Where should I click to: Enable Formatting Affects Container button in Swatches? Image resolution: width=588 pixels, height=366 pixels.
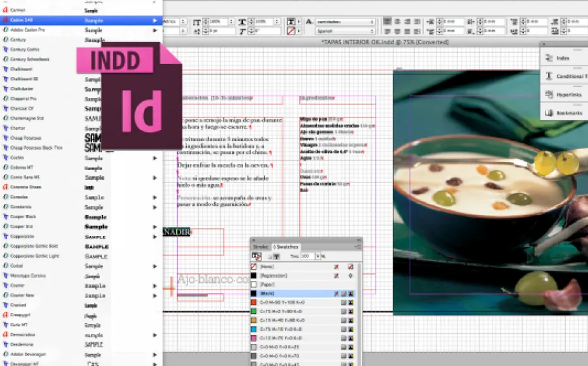[270, 256]
